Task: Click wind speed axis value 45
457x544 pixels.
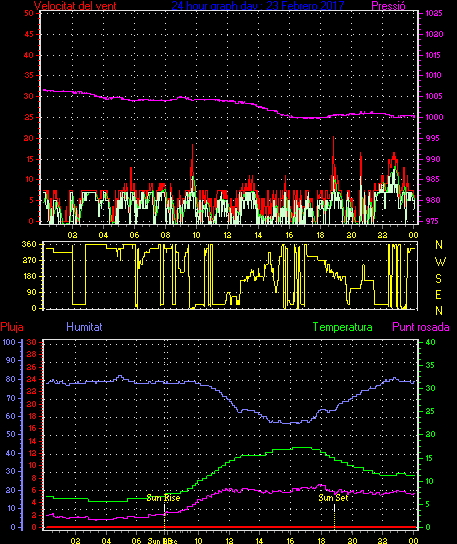Action: 29,34
